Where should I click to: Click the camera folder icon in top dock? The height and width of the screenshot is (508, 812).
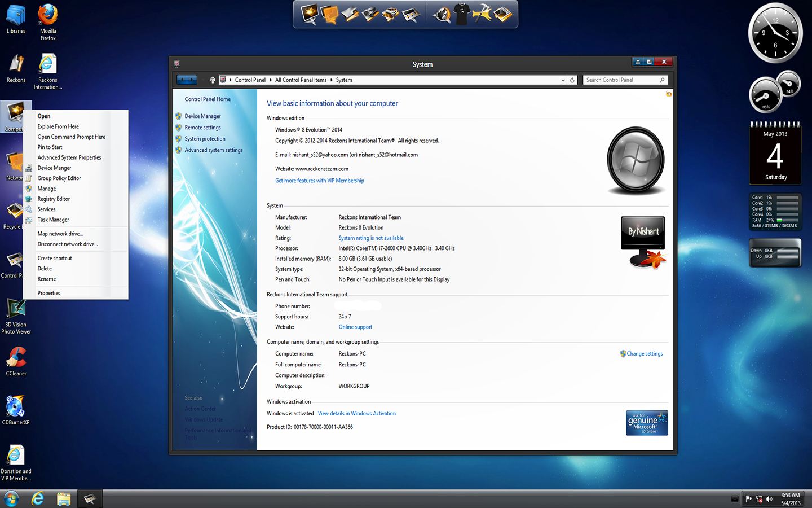[370, 14]
